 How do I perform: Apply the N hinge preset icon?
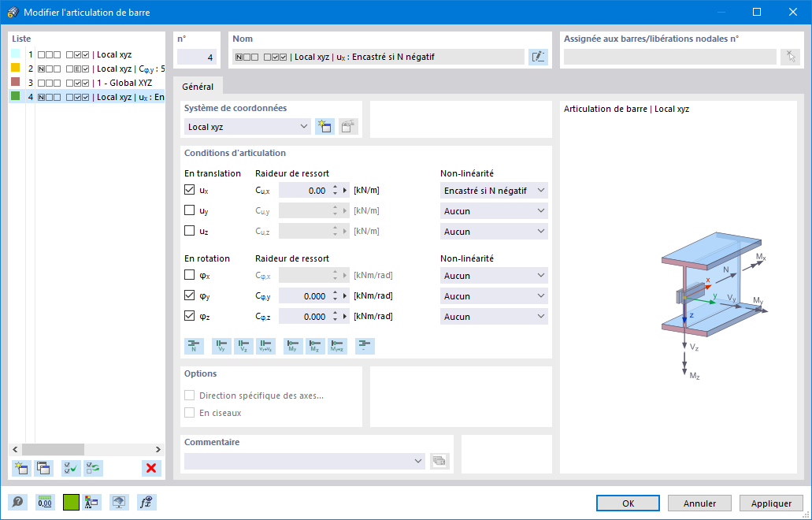[x=195, y=346]
